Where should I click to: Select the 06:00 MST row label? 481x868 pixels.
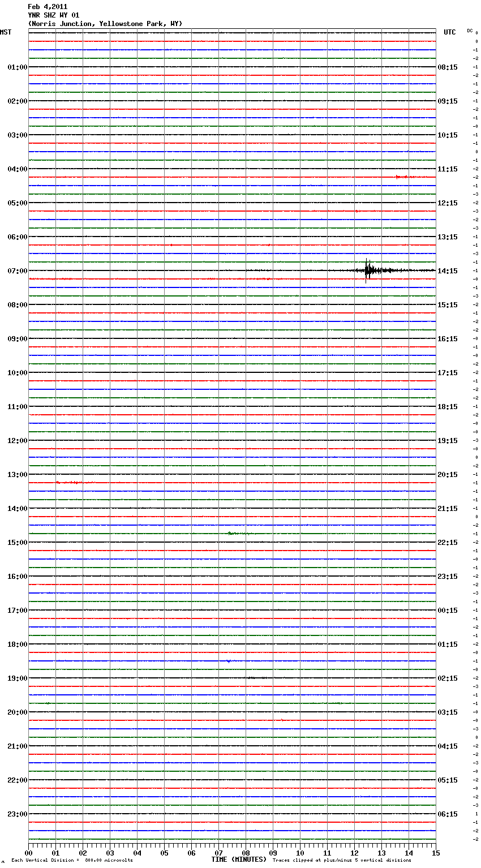coord(18,237)
